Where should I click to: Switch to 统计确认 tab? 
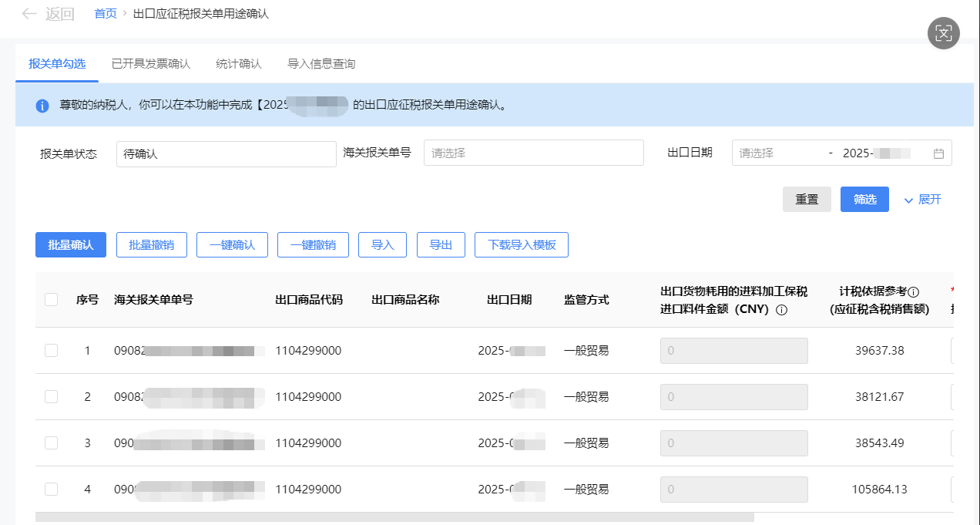click(238, 64)
